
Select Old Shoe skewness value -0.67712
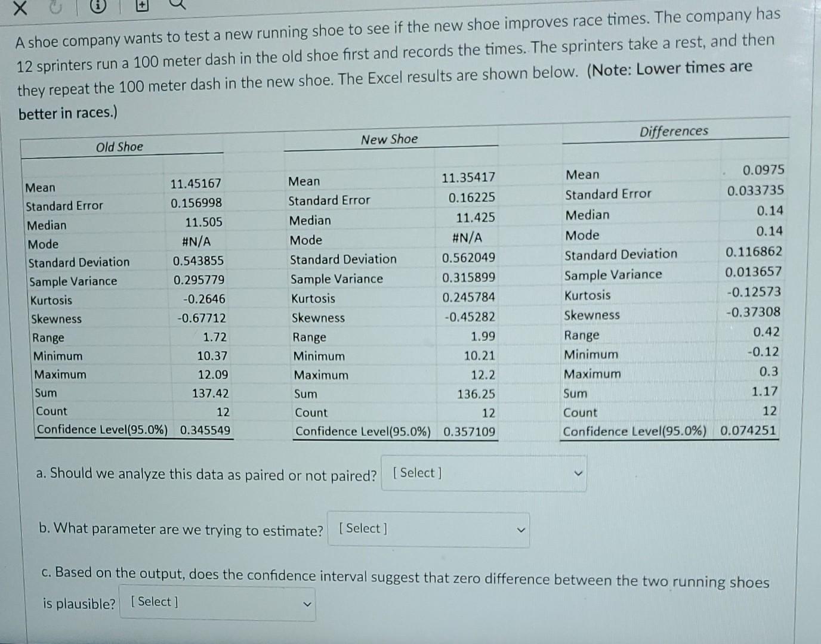202,318
